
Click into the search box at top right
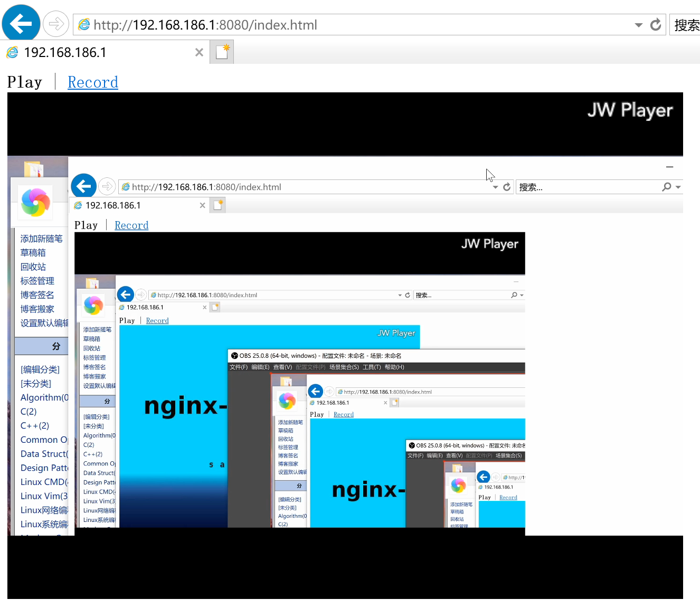(686, 25)
